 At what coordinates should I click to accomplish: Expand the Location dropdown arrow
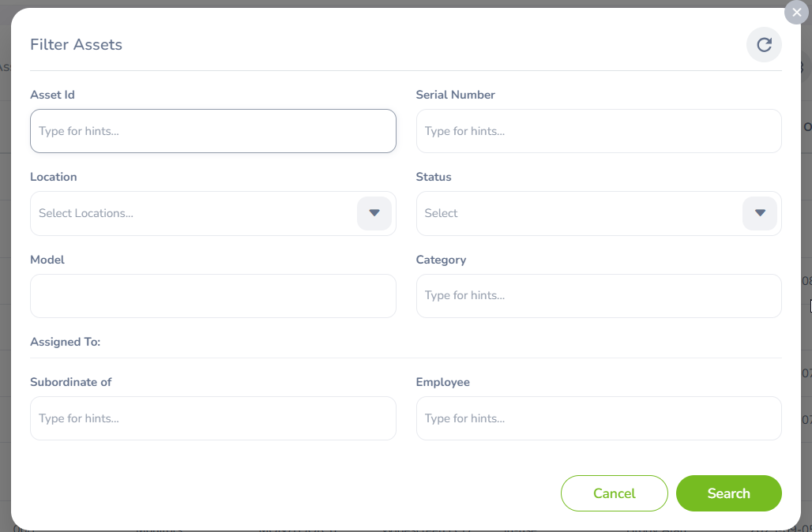[374, 213]
